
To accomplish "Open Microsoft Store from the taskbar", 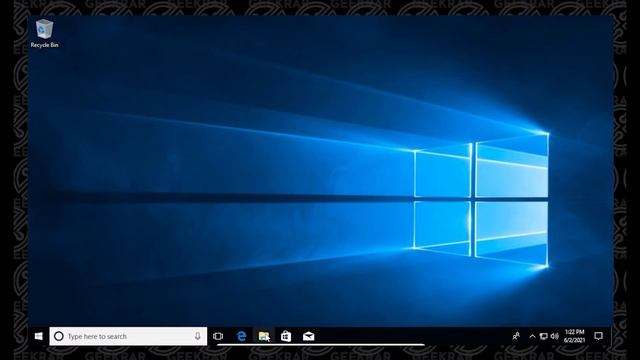I will pyautogui.click(x=286, y=336).
